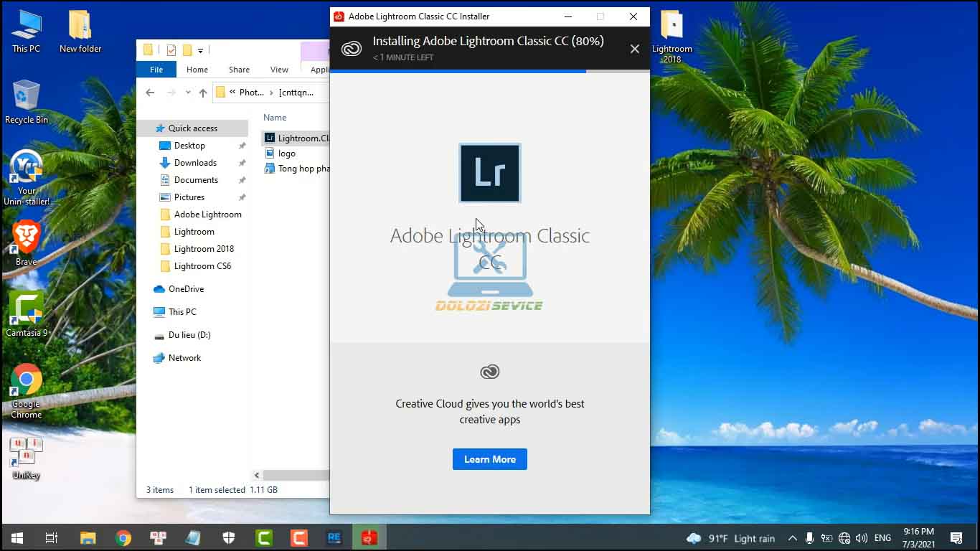Click the Lightroom Lr app logo in installer
The width and height of the screenshot is (980, 551).
tap(489, 173)
